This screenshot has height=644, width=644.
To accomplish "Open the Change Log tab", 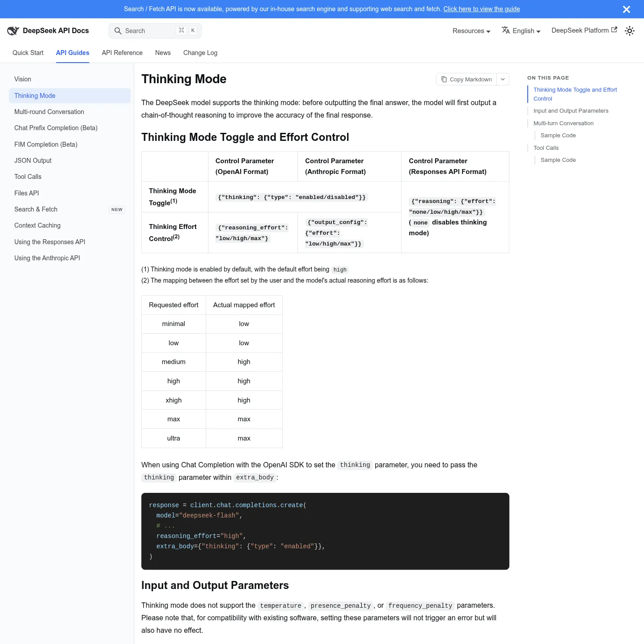I will [200, 53].
